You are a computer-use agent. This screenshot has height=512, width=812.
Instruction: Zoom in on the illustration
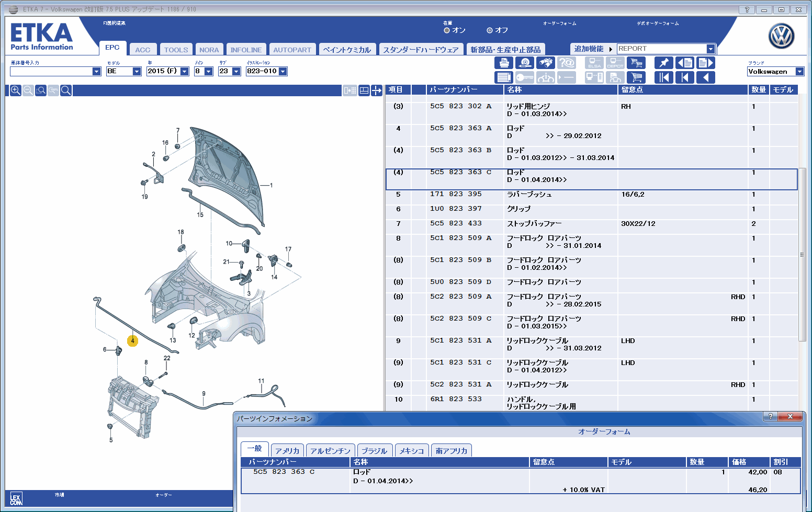coord(16,90)
